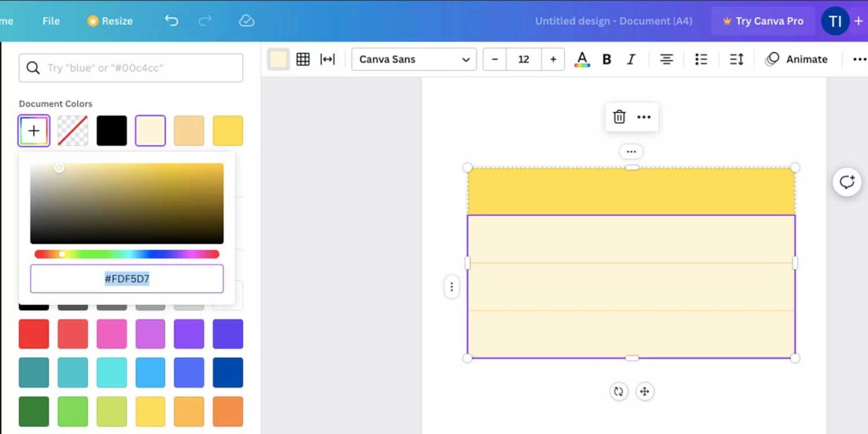Viewport: 868px width, 434px height.
Task: Click the cloud save status icon
Action: pos(246,21)
